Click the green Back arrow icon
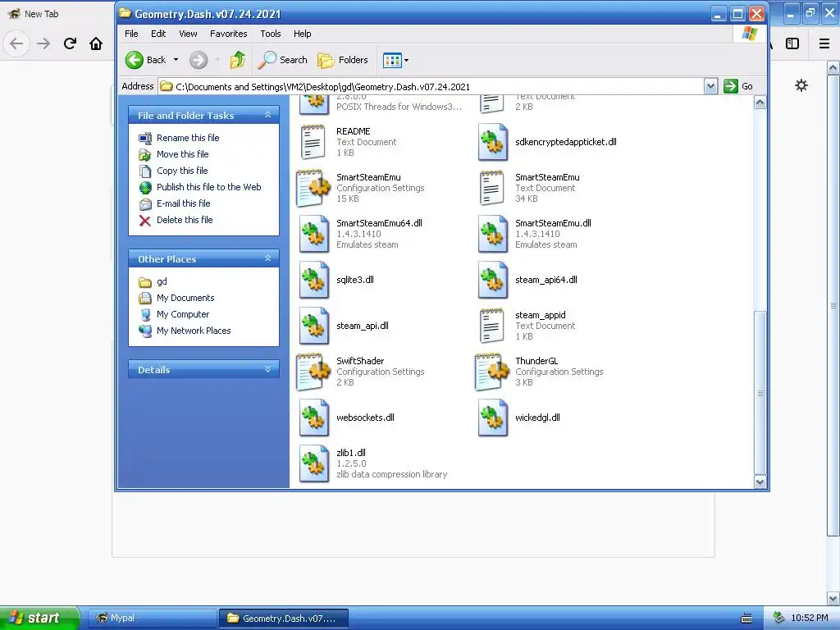The image size is (840, 630). pyautogui.click(x=134, y=60)
